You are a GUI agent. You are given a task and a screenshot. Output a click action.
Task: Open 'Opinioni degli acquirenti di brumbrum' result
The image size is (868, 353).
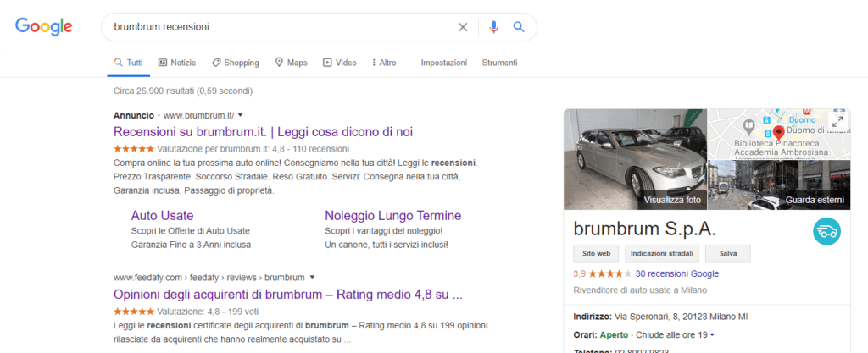(x=288, y=294)
